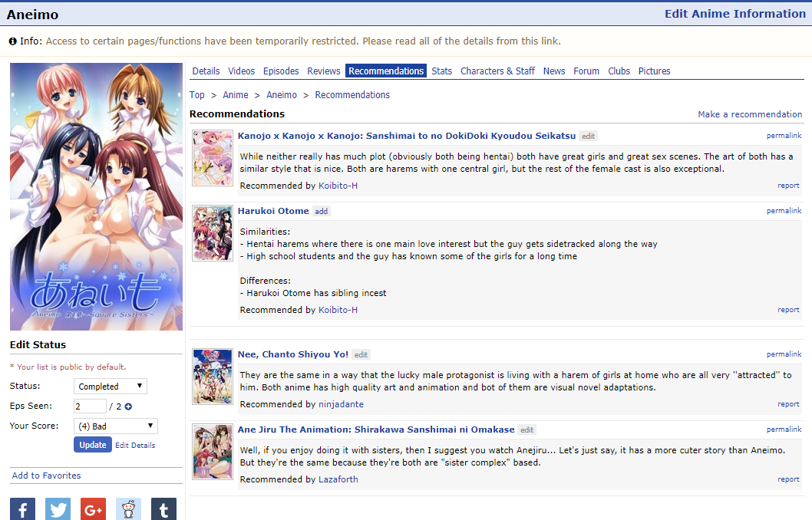
Task: Open the Nee, Chanto Shiyou Yo! thumbnail
Action: [213, 376]
